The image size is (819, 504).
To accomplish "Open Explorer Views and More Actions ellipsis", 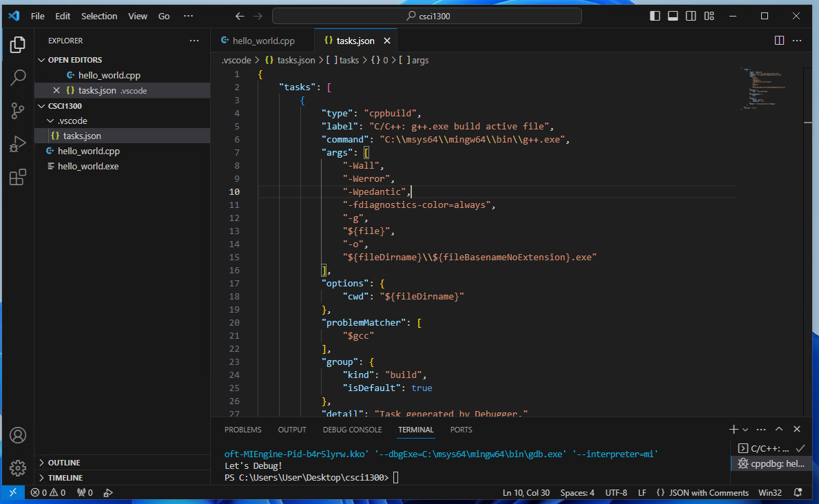I will (194, 40).
